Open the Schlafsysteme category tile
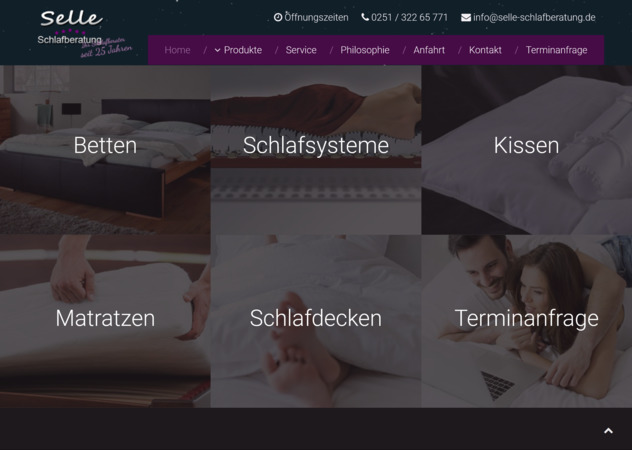The height and width of the screenshot is (450, 632). 316,150
